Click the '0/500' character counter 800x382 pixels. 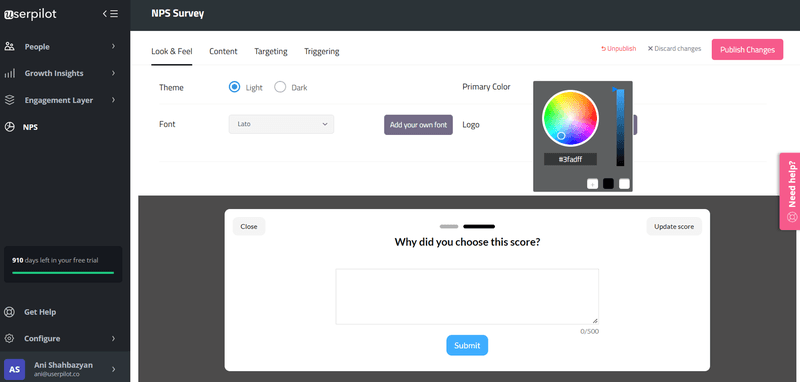click(x=589, y=332)
